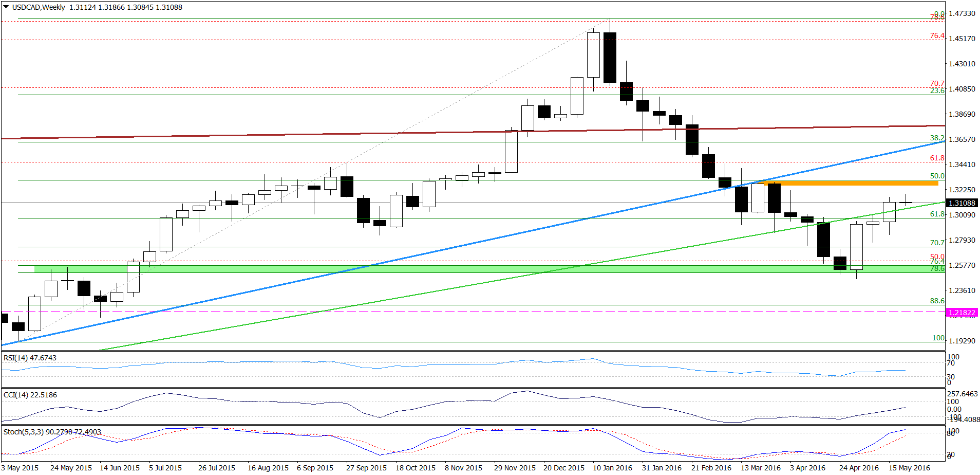Click the current price label 1.31088
The height and width of the screenshot is (475, 980).
(x=961, y=204)
